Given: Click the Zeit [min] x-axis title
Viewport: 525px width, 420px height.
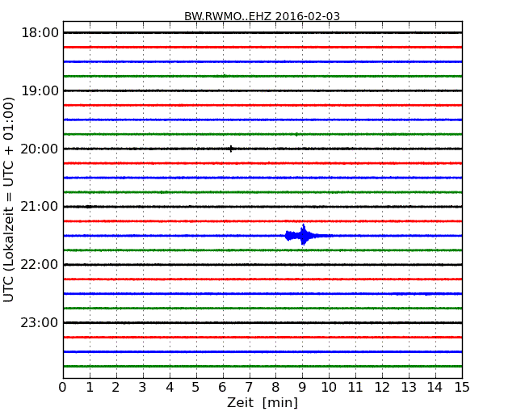Looking at the screenshot, I should coord(262,402).
